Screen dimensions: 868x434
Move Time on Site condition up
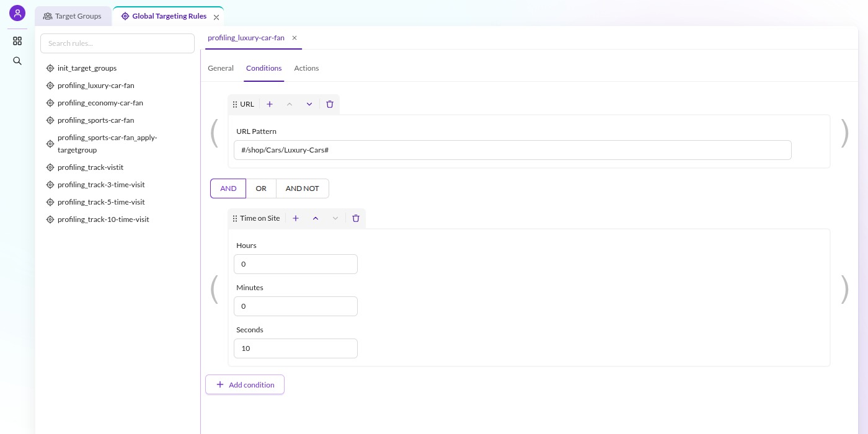click(x=316, y=218)
